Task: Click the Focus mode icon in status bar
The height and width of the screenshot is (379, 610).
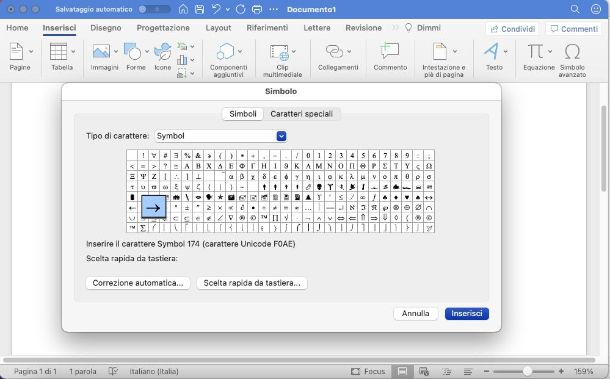Action: click(355, 371)
